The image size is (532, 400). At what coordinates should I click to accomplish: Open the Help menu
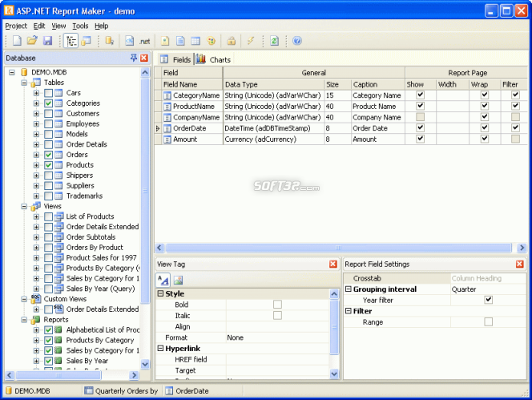(x=102, y=26)
